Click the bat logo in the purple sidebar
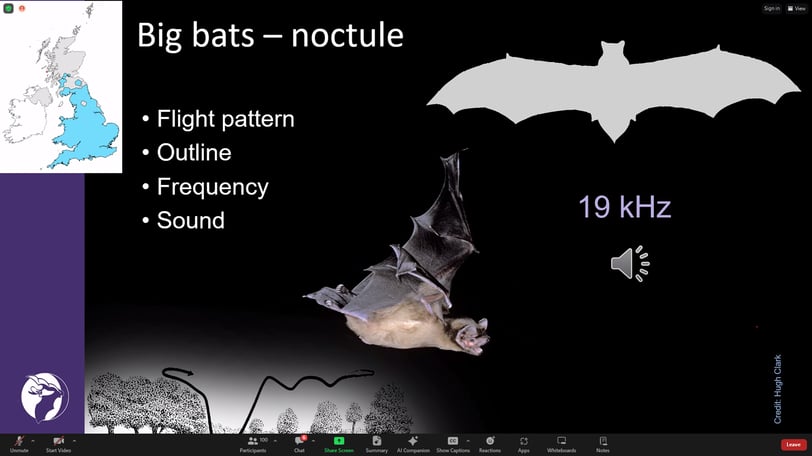Image resolution: width=812 pixels, height=456 pixels. coord(45,397)
